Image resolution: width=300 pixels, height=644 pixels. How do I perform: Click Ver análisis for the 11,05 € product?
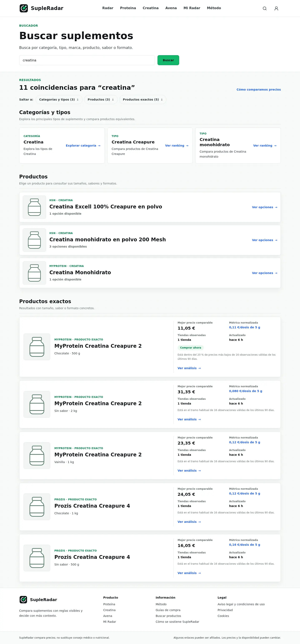(x=189, y=368)
